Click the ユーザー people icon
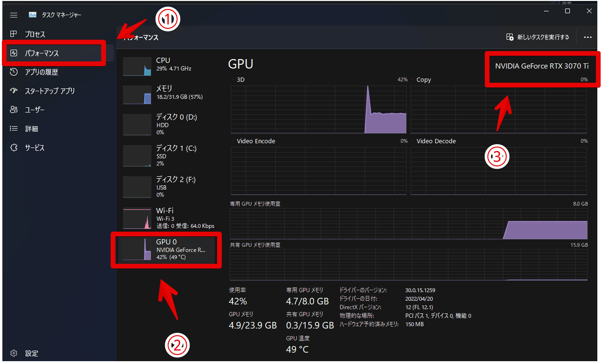 click(x=14, y=110)
